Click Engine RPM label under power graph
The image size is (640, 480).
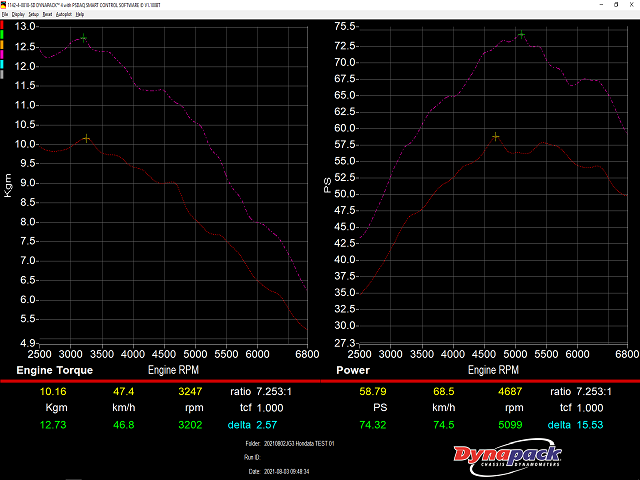tap(493, 370)
